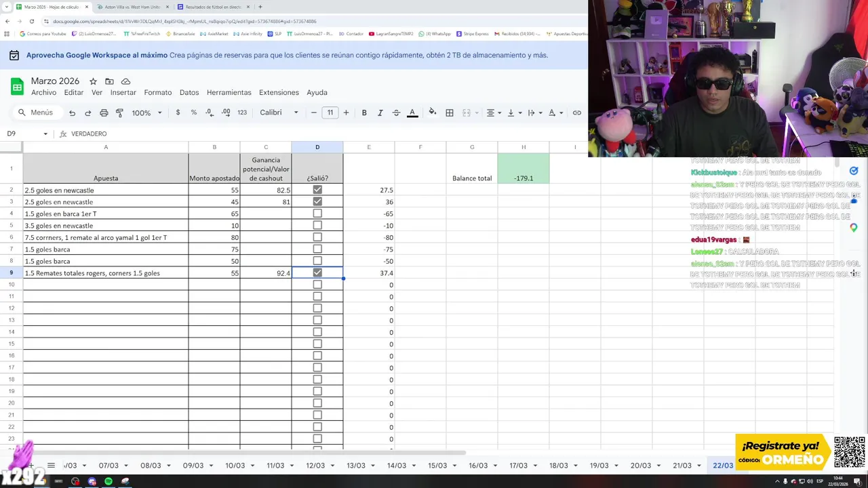This screenshot has width=868, height=488.
Task: Uncheck ¿Salió? for the row with 45 apostado
Action: pos(317,201)
